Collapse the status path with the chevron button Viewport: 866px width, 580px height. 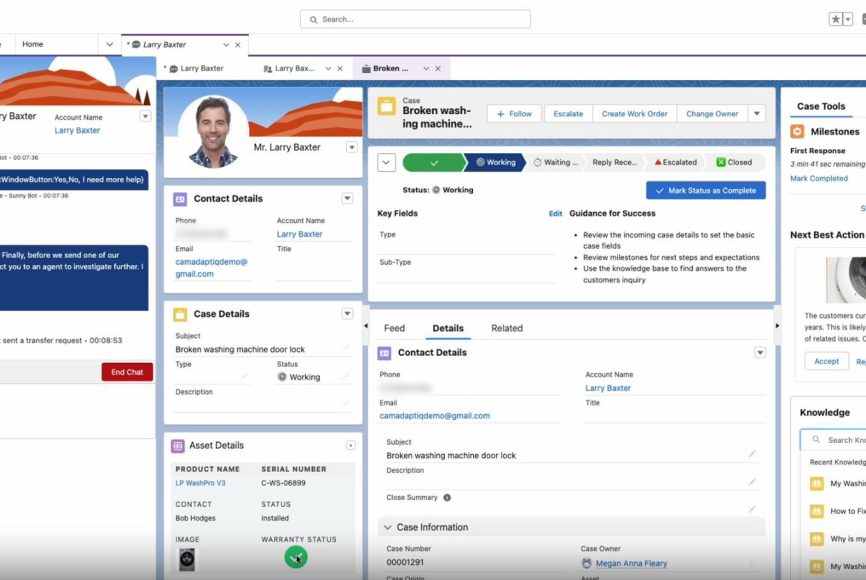(386, 162)
